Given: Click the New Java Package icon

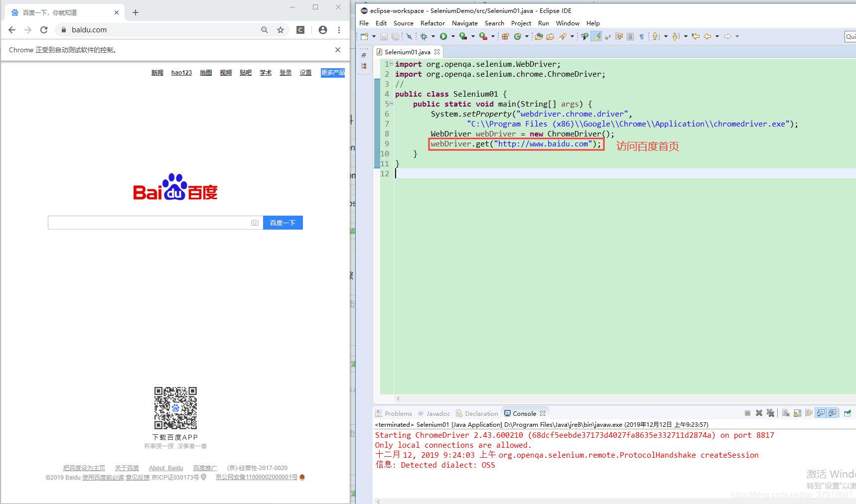Looking at the screenshot, I should (x=505, y=36).
